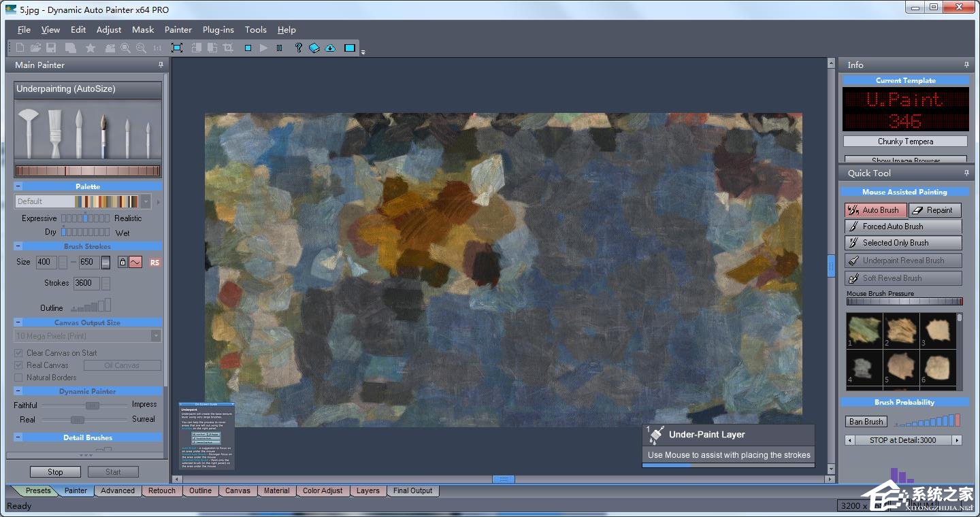980x517 pixels.
Task: Open the Default palette dropdown
Action: pos(146,201)
